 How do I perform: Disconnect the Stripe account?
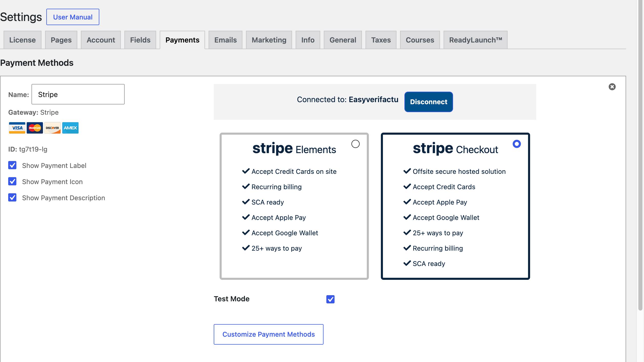pyautogui.click(x=429, y=102)
